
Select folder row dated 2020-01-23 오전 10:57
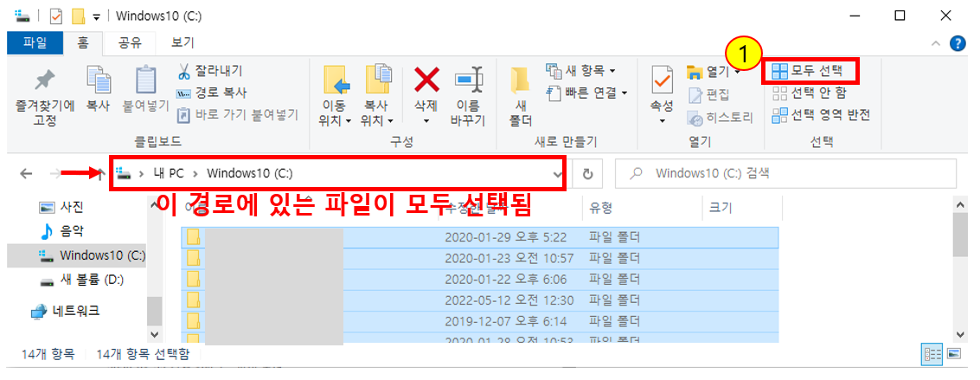(480, 258)
